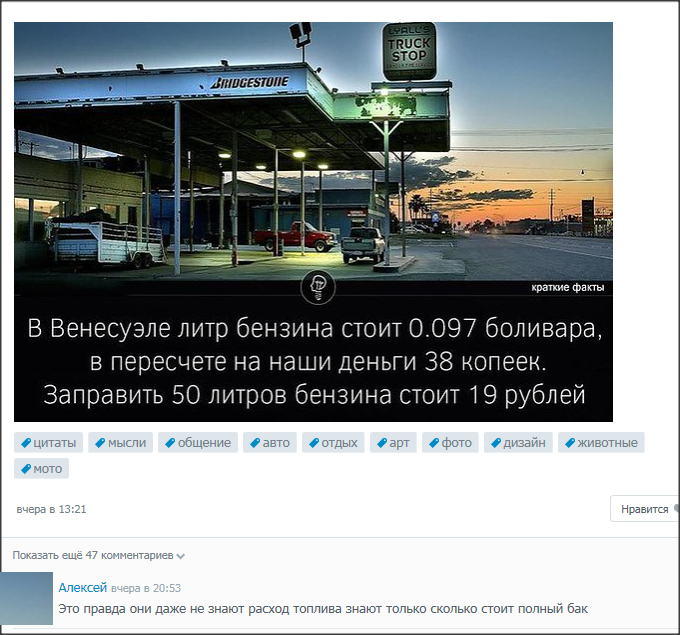Click comment timestamp вчера в 20:53
This screenshot has width=680, height=635.
pos(146,588)
